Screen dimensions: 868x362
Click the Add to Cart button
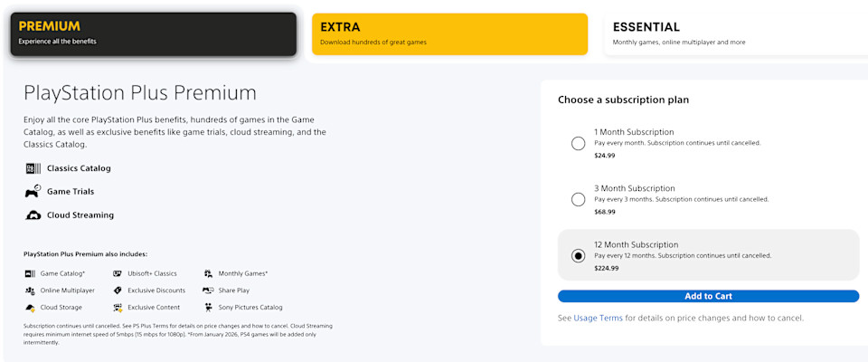pos(708,296)
